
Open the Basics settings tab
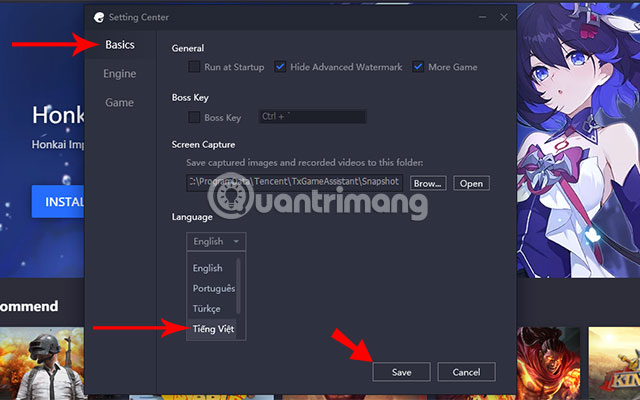(x=120, y=44)
